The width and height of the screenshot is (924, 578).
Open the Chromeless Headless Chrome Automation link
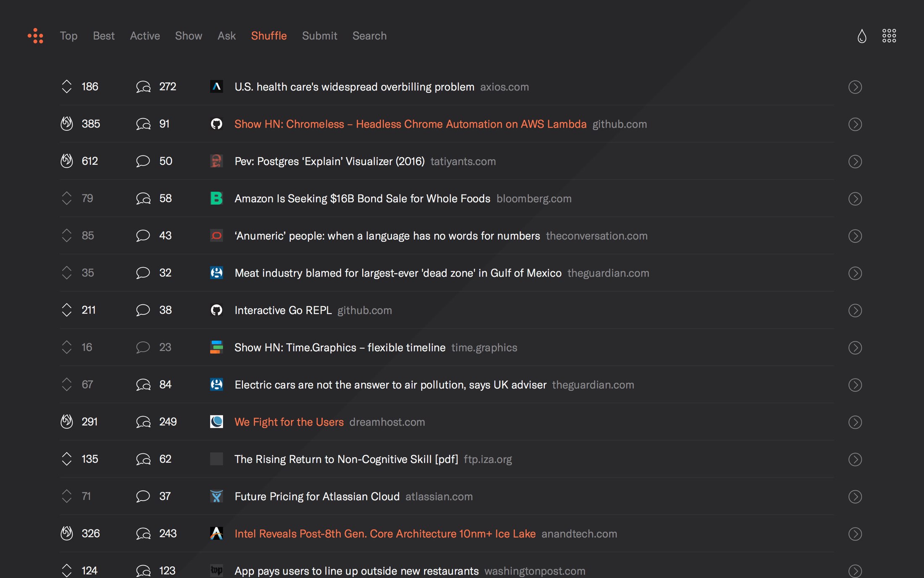410,124
